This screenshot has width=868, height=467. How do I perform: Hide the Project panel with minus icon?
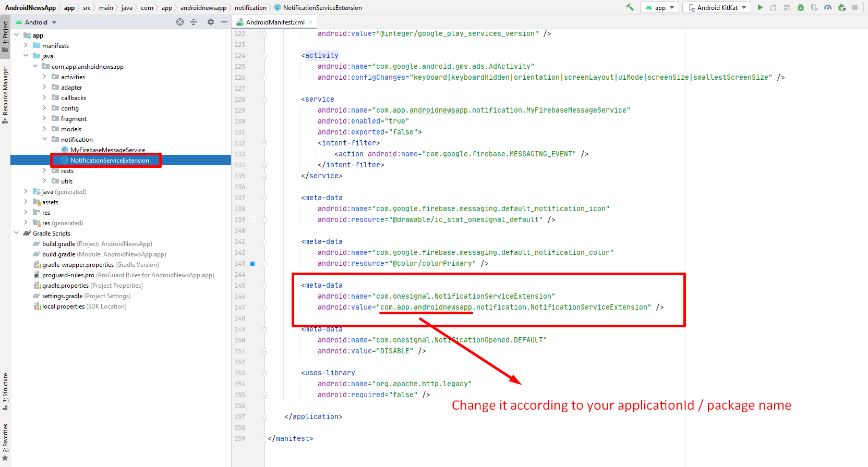click(224, 22)
